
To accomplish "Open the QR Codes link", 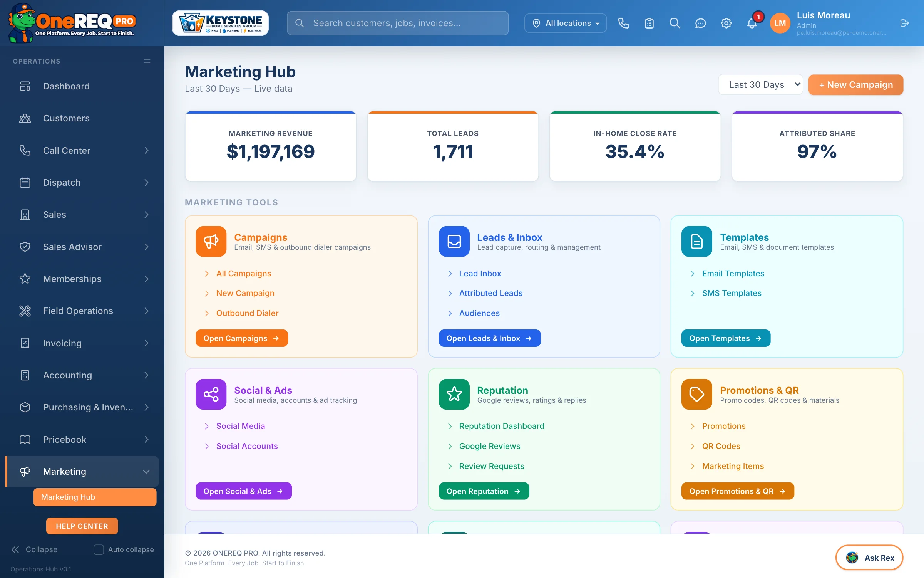I will click(721, 446).
